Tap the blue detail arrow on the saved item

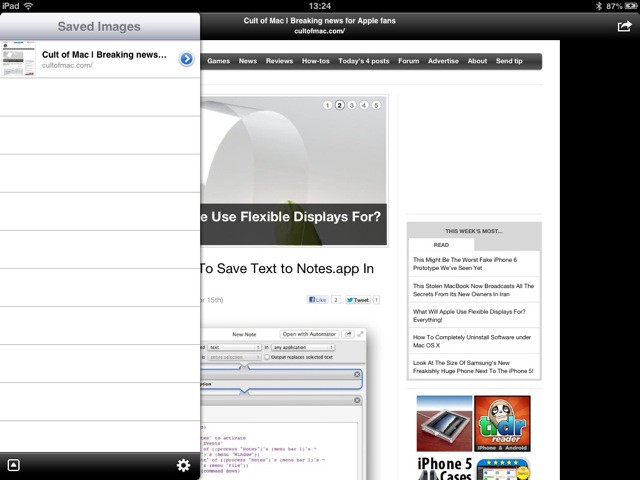click(186, 59)
